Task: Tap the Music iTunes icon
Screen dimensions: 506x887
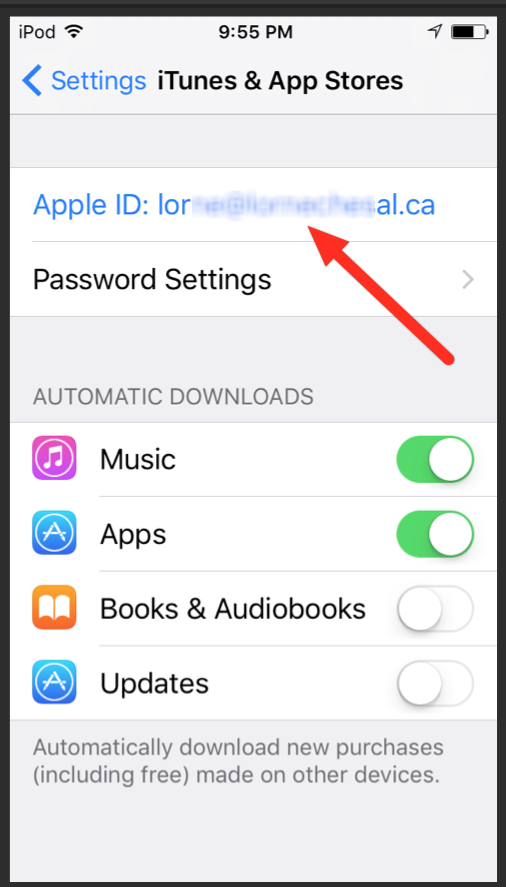Action: click(x=54, y=458)
